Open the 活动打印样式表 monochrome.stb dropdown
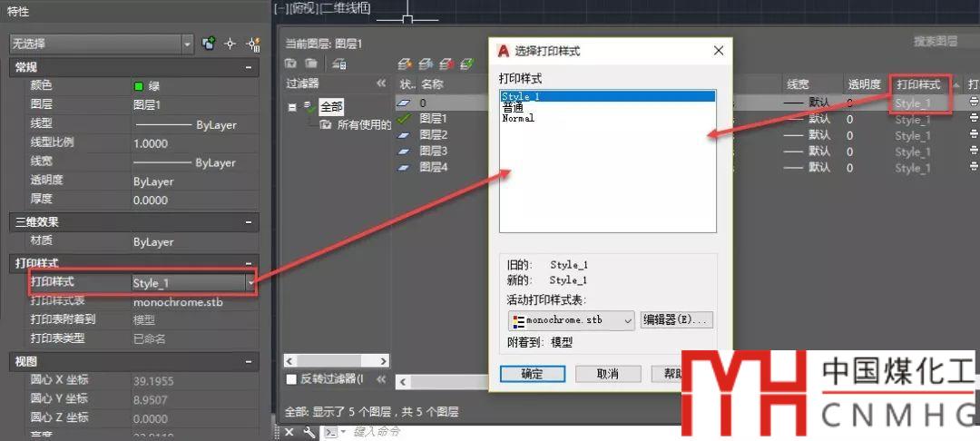Image resolution: width=980 pixels, height=441 pixels. pos(628,320)
